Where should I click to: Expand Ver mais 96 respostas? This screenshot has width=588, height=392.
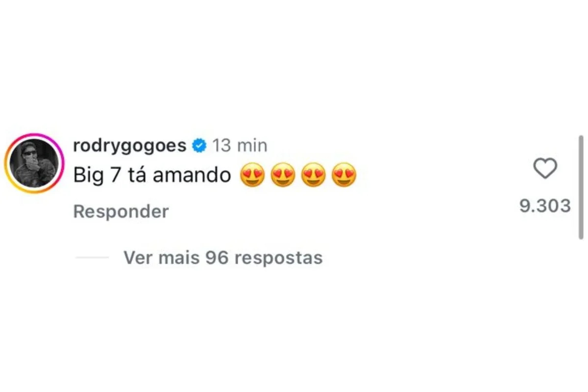tap(223, 257)
